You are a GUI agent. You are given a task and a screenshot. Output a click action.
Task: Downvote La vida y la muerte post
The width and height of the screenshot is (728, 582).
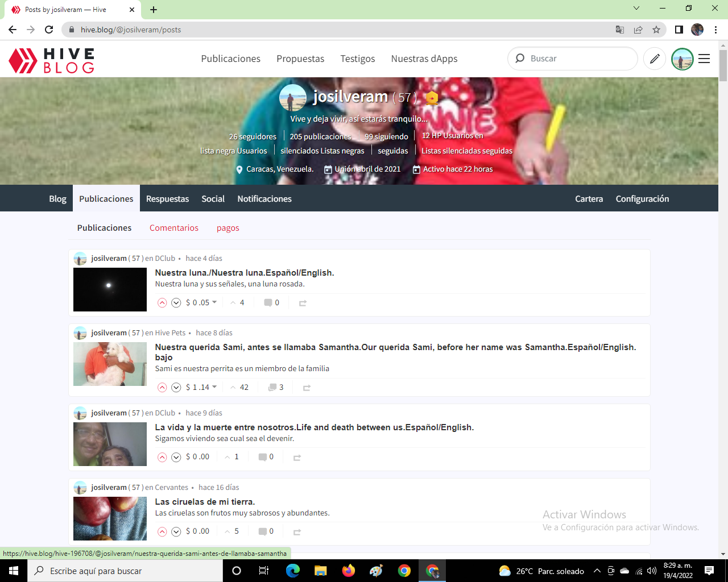click(x=176, y=457)
